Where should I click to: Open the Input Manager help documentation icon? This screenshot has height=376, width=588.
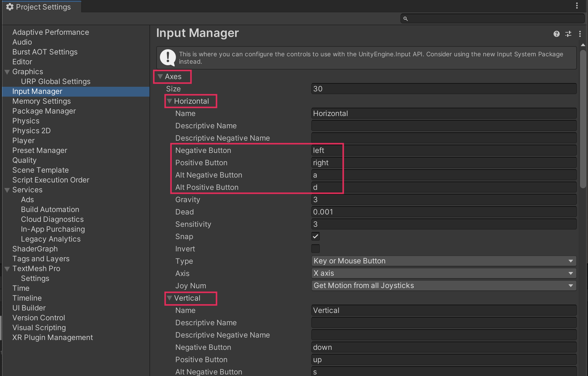tap(556, 34)
